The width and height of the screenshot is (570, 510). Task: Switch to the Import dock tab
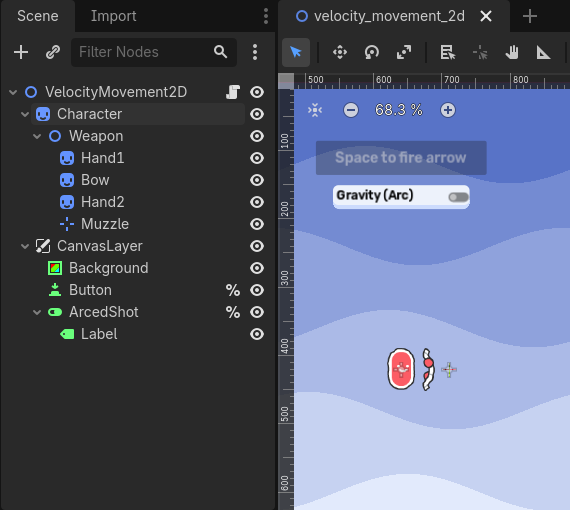113,16
